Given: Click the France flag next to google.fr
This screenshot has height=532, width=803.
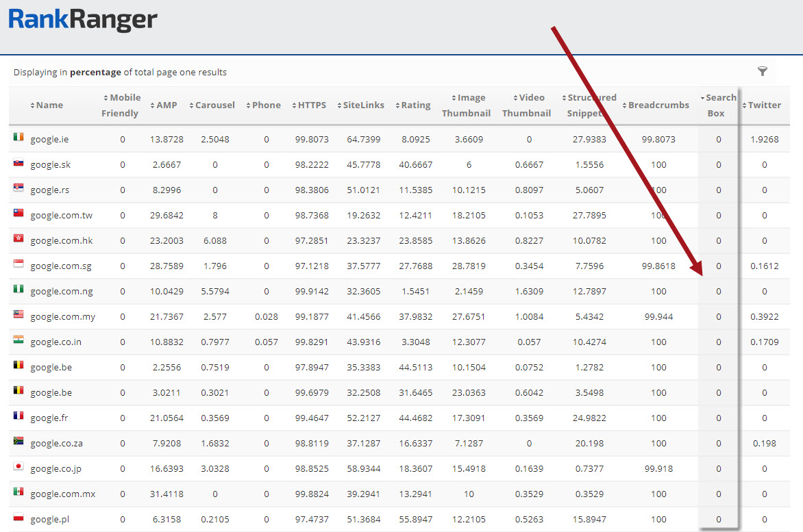Looking at the screenshot, I should 18,416.
